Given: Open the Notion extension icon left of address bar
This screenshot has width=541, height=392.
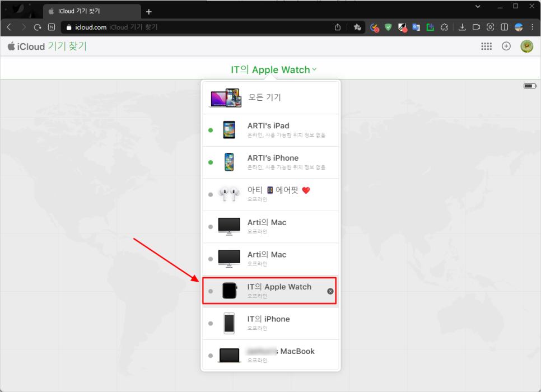Looking at the screenshot, I should pos(52,27).
